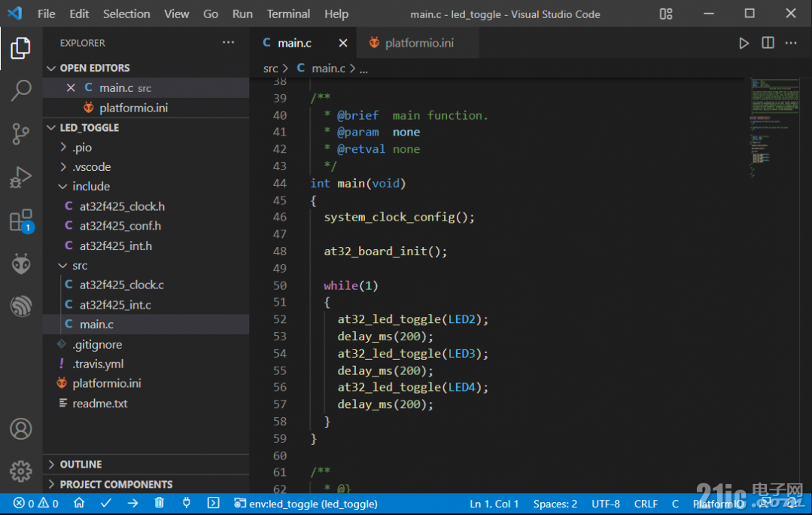Open the Run and Debug view

point(21,177)
